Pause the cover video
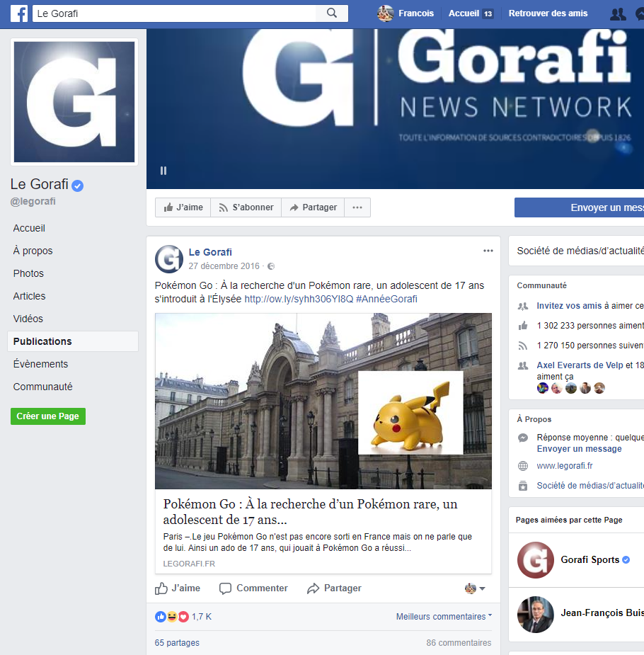The height and width of the screenshot is (655, 644). coord(163,170)
